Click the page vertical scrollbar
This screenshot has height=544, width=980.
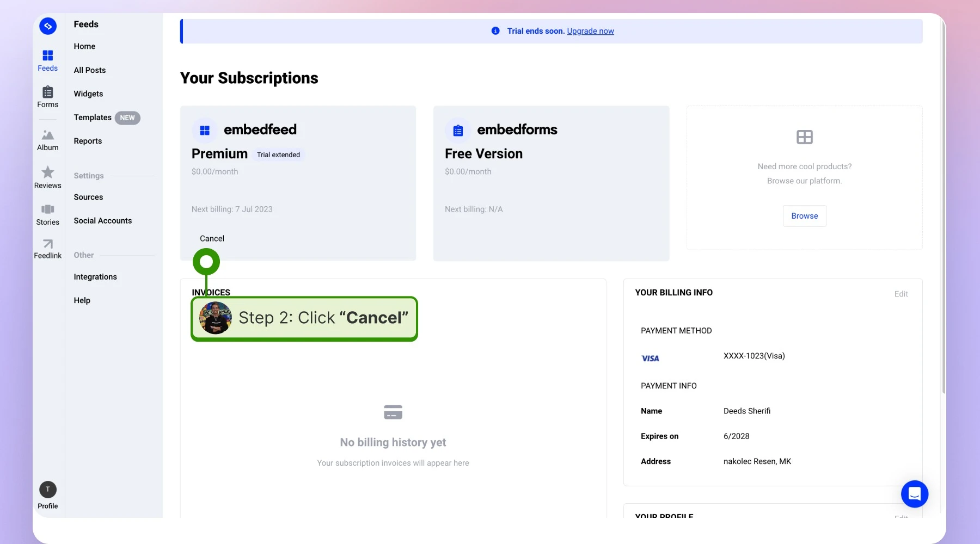(x=944, y=207)
